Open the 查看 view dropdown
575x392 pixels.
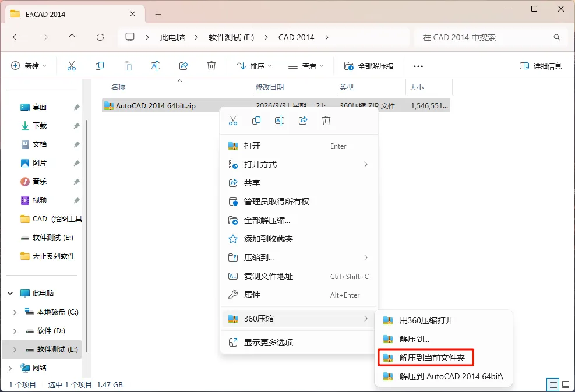pos(306,66)
